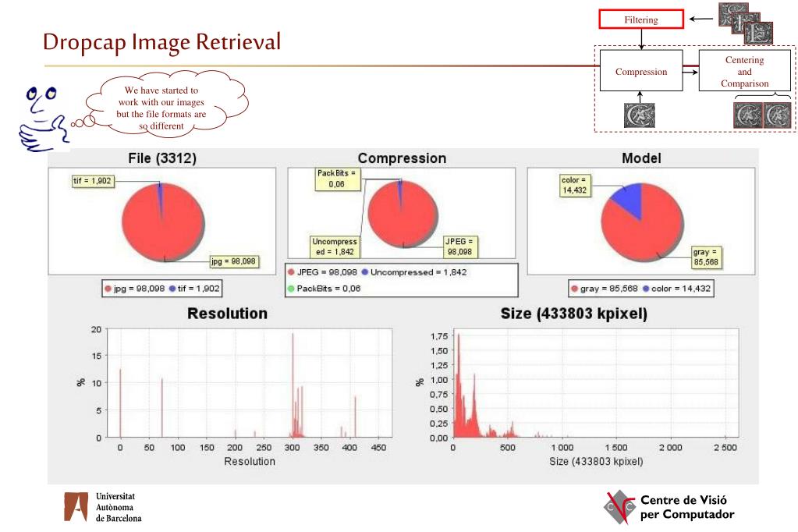Select the Centering and Comparison box

click(x=744, y=71)
